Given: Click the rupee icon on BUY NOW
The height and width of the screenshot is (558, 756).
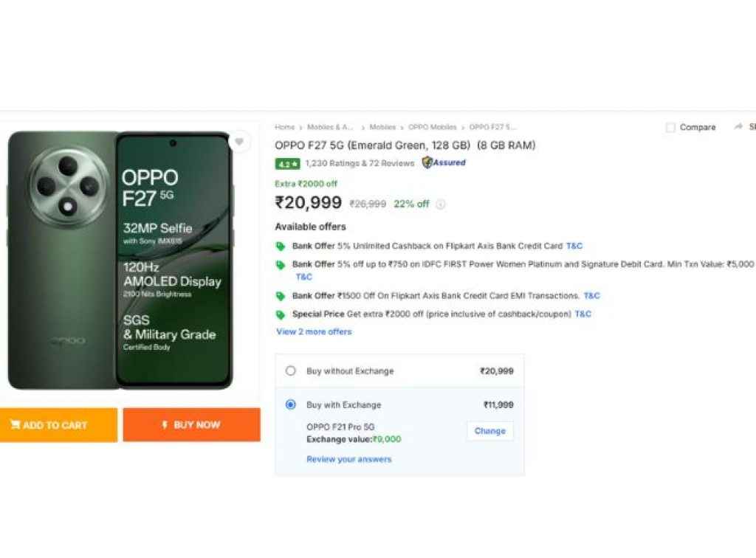Looking at the screenshot, I should click(x=165, y=425).
